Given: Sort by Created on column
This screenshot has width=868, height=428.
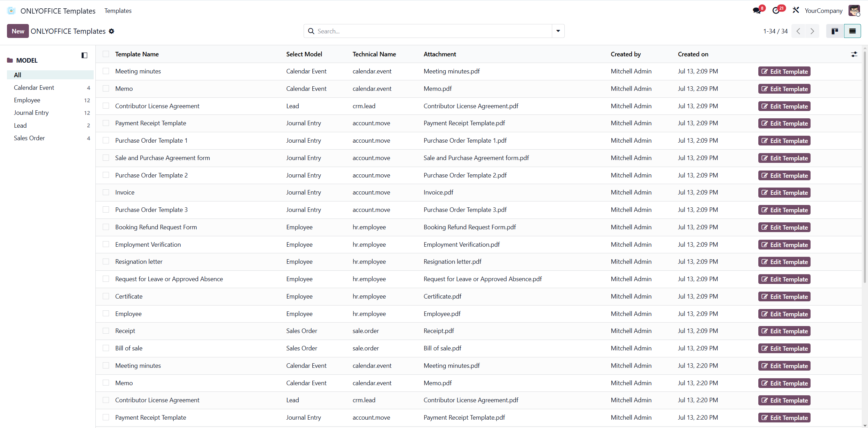Looking at the screenshot, I should tap(693, 54).
